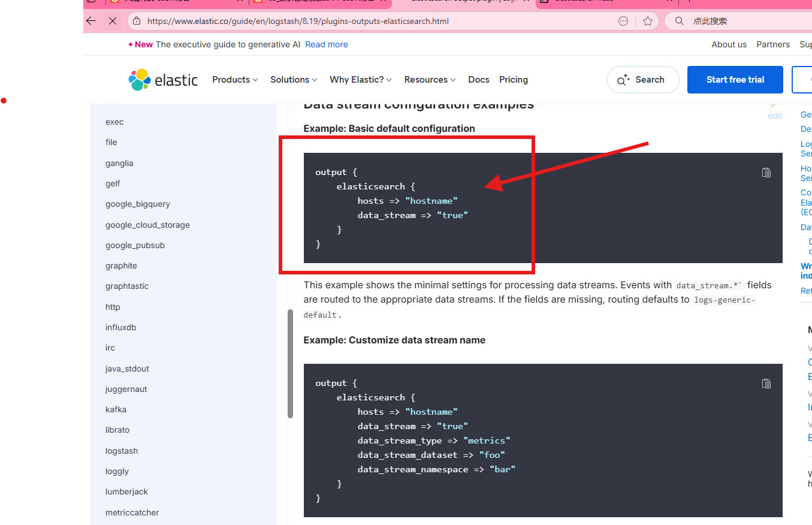Open the lumberjack plugin page
This screenshot has width=812, height=525.
126,491
